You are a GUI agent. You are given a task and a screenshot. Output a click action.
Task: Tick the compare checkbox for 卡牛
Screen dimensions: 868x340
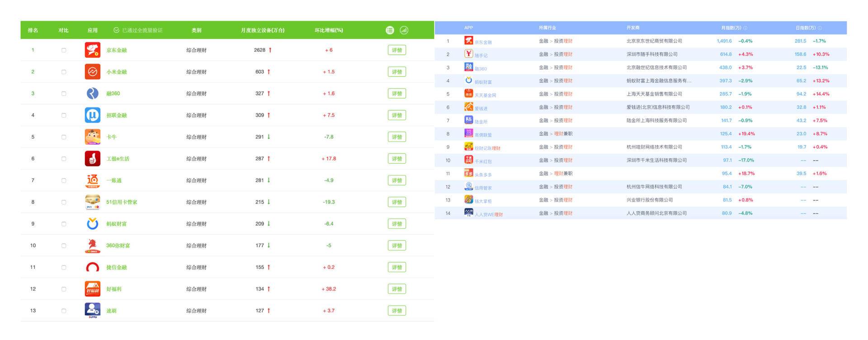(x=64, y=137)
